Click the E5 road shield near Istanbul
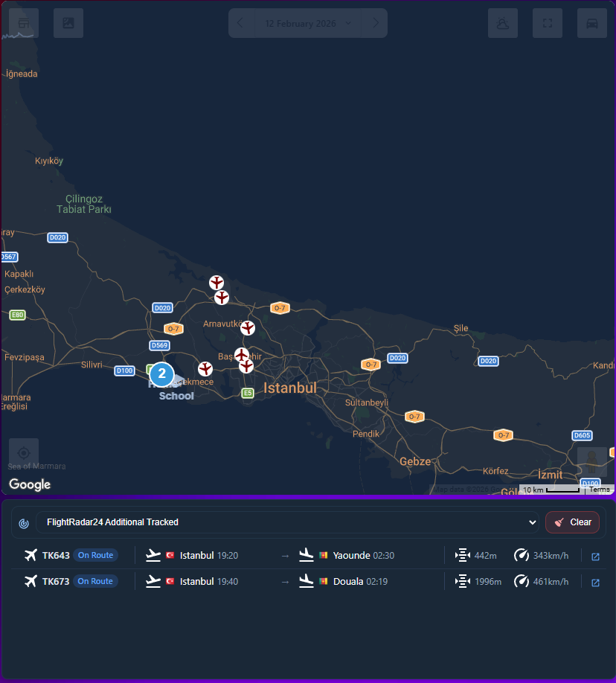 (x=248, y=393)
